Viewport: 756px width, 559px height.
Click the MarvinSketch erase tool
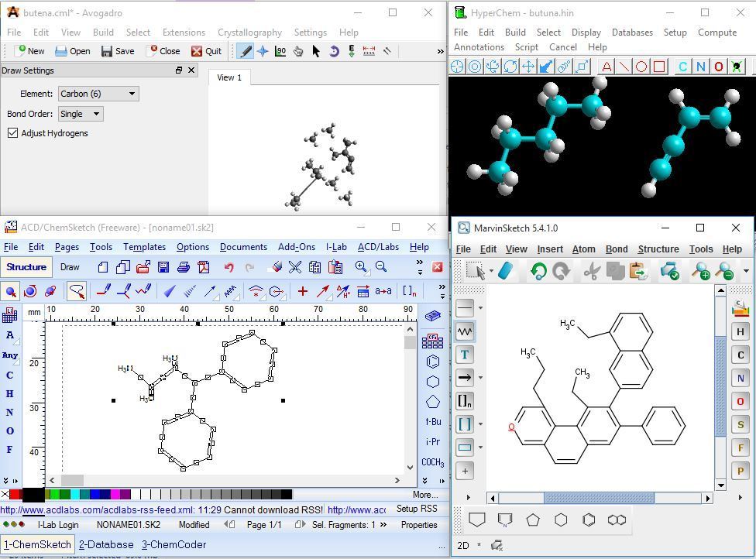[505, 271]
